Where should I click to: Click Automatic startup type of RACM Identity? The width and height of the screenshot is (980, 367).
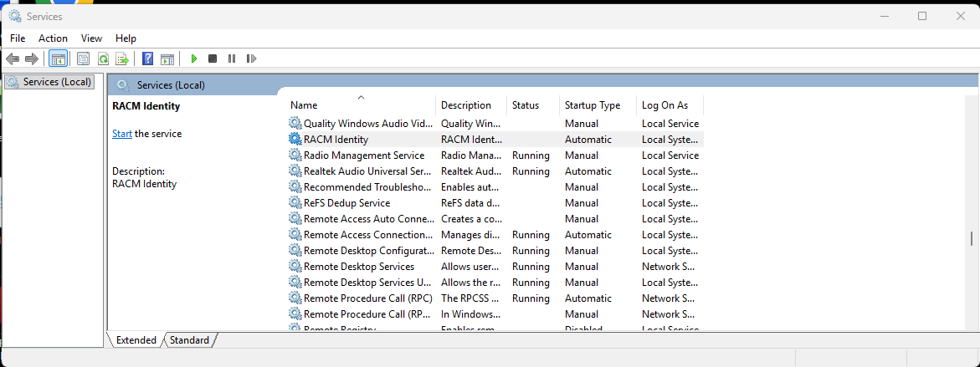point(588,139)
